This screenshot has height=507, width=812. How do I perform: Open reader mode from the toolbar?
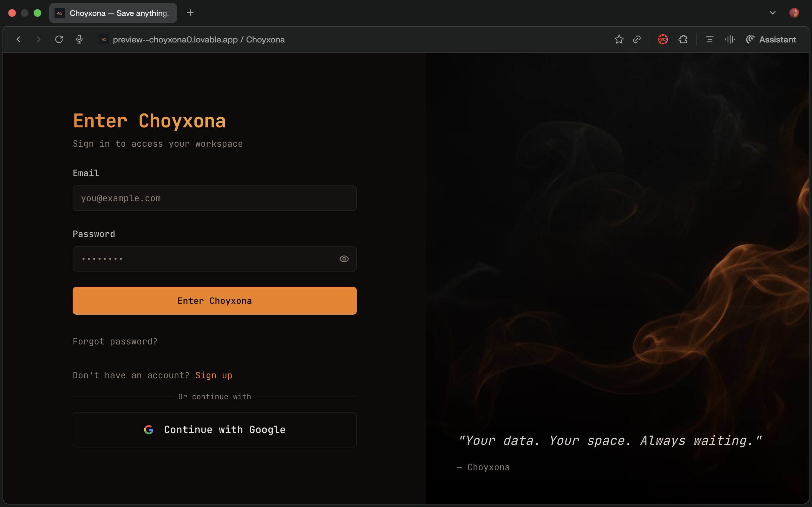click(x=709, y=39)
